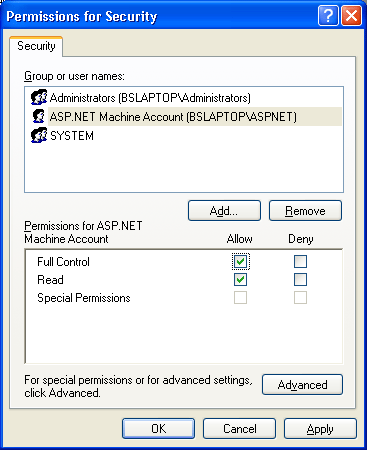Click the Deny column header

[x=301, y=239]
